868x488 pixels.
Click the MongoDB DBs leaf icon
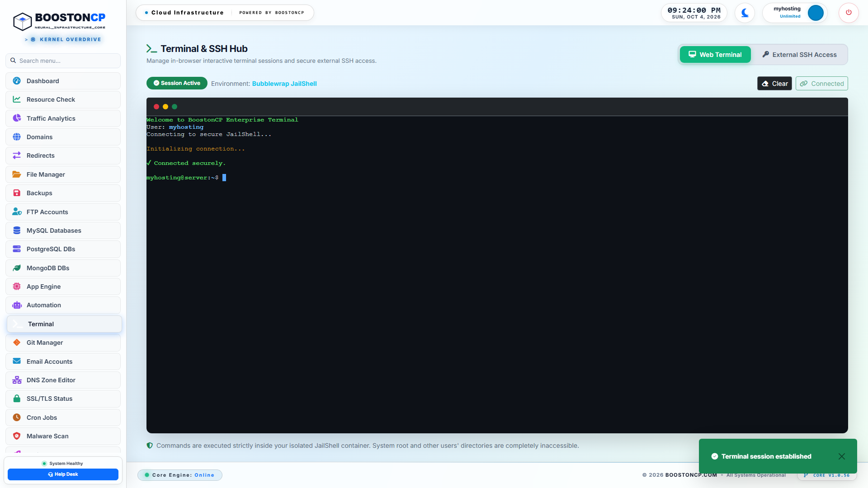(x=17, y=268)
